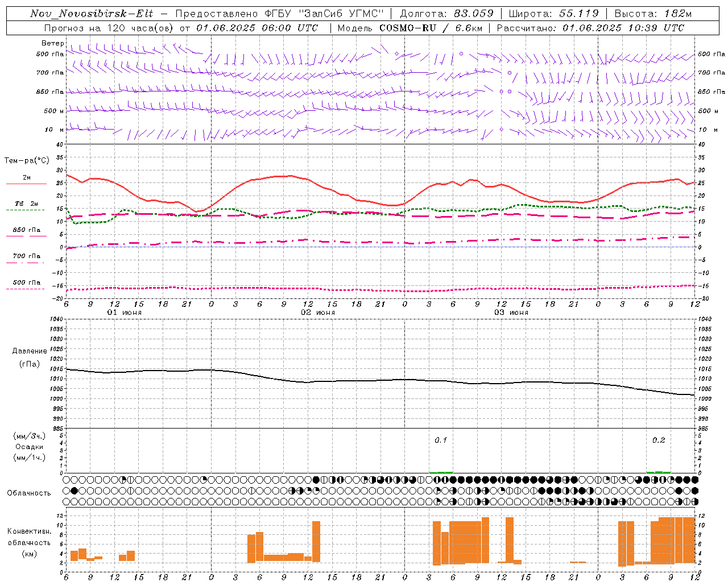The image size is (728, 582).
Task: Click the green precipitation bar under 0.1
Action: [441, 472]
